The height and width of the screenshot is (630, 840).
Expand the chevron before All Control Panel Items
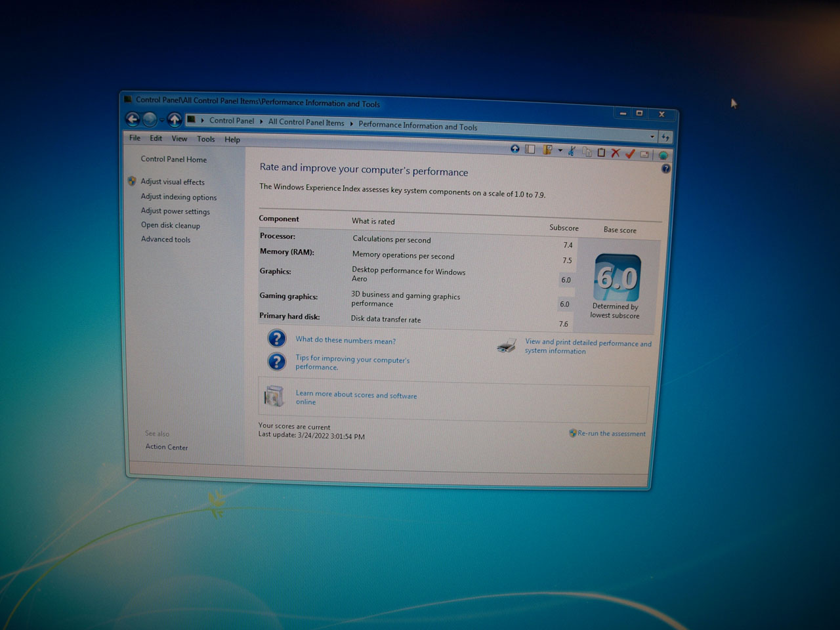coord(261,121)
